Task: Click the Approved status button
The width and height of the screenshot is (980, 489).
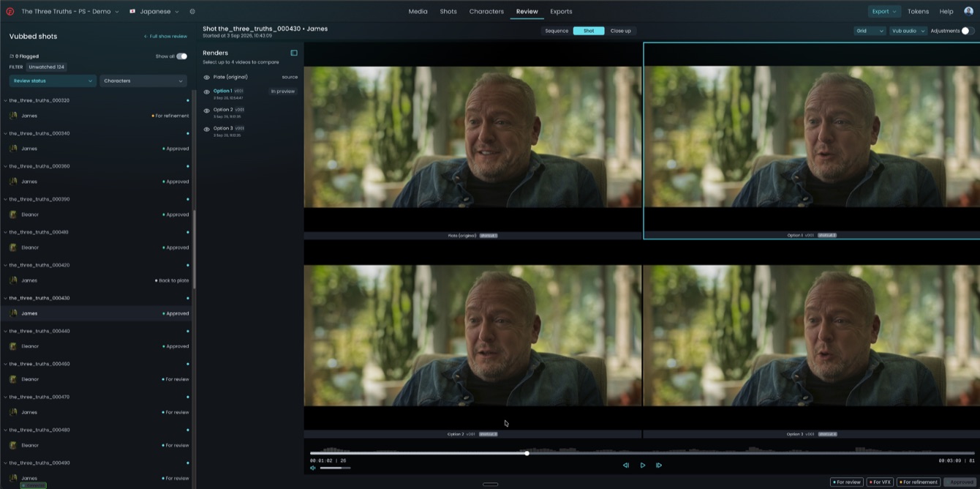Action: tap(960, 482)
